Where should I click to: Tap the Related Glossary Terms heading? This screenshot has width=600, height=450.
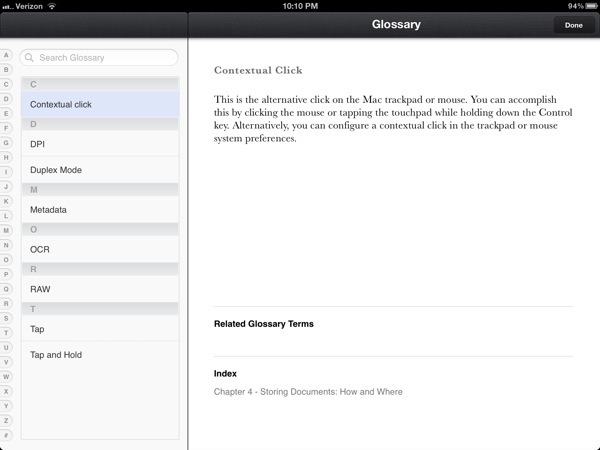pos(264,324)
